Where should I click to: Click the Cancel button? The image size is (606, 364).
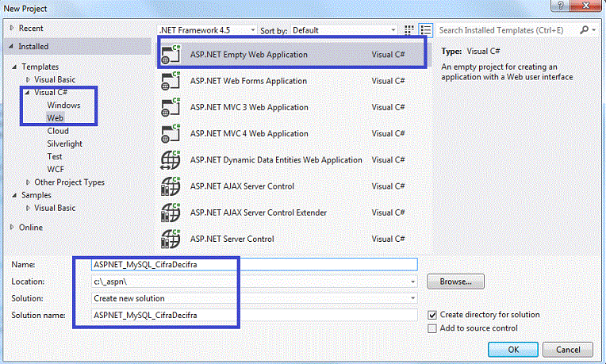click(568, 350)
